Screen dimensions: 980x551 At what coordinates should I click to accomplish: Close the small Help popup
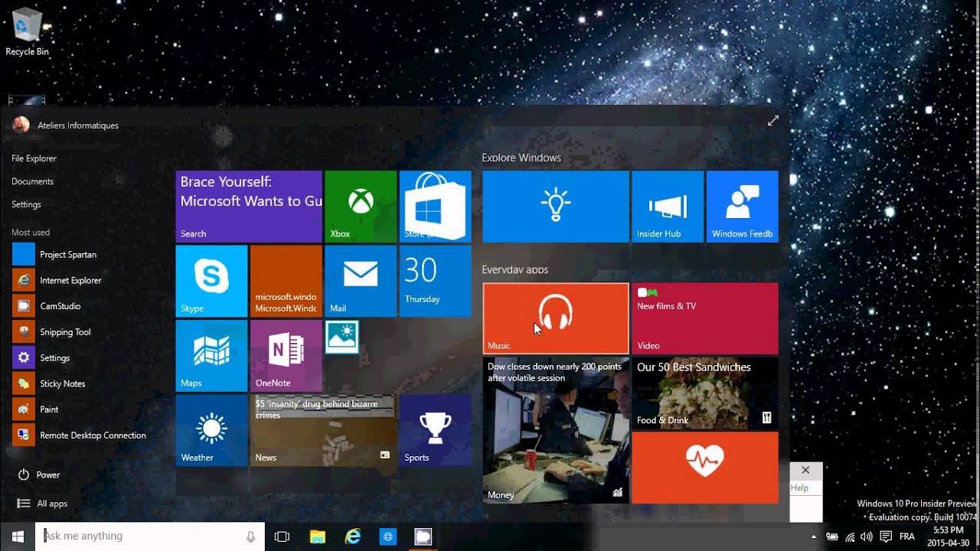click(805, 470)
